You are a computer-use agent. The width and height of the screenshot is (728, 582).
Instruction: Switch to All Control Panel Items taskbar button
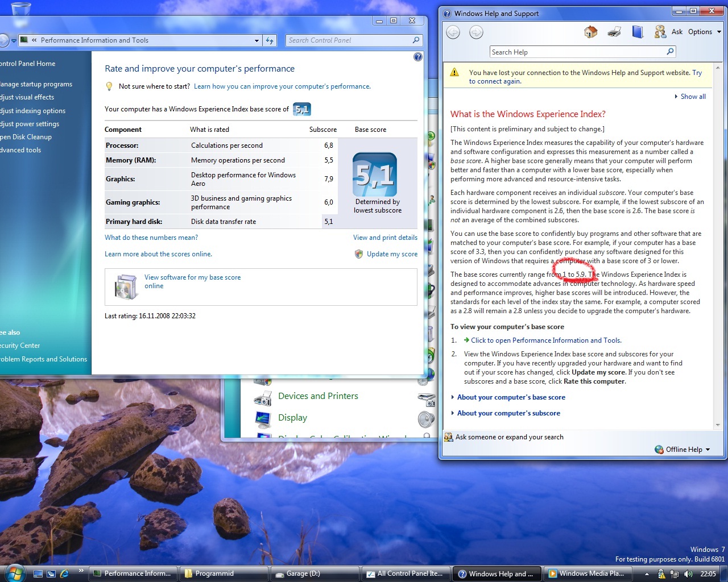[x=407, y=573]
